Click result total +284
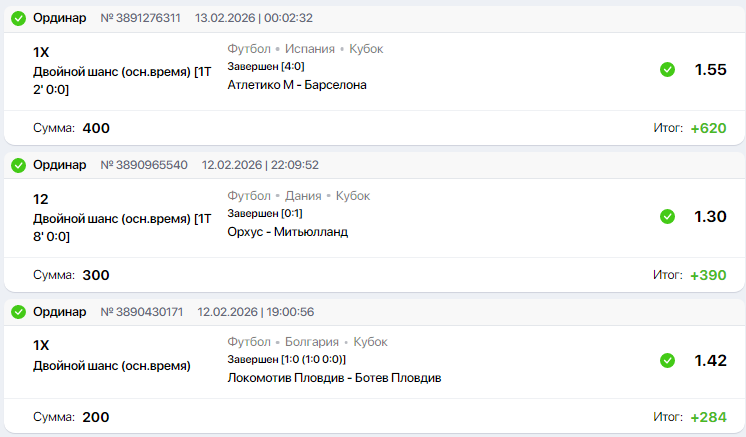The image size is (746, 437). point(708,417)
